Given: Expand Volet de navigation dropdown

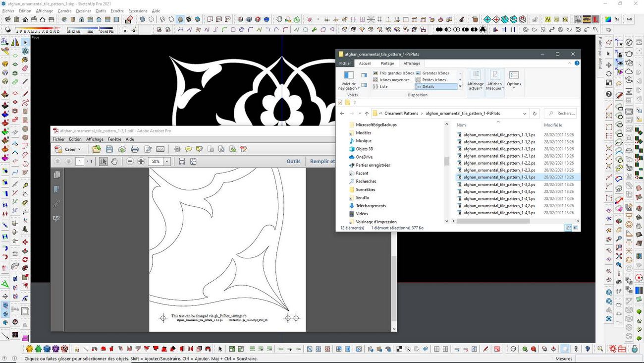Looking at the screenshot, I should coord(349,86).
